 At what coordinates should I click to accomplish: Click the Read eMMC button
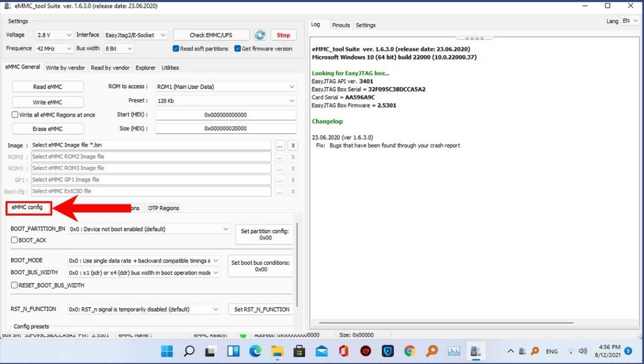[47, 86]
